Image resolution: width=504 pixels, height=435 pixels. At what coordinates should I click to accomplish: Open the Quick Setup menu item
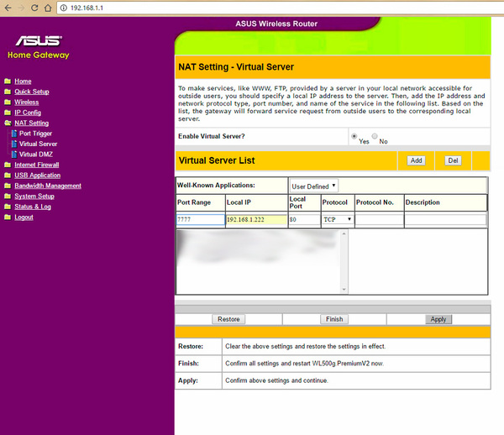click(32, 92)
